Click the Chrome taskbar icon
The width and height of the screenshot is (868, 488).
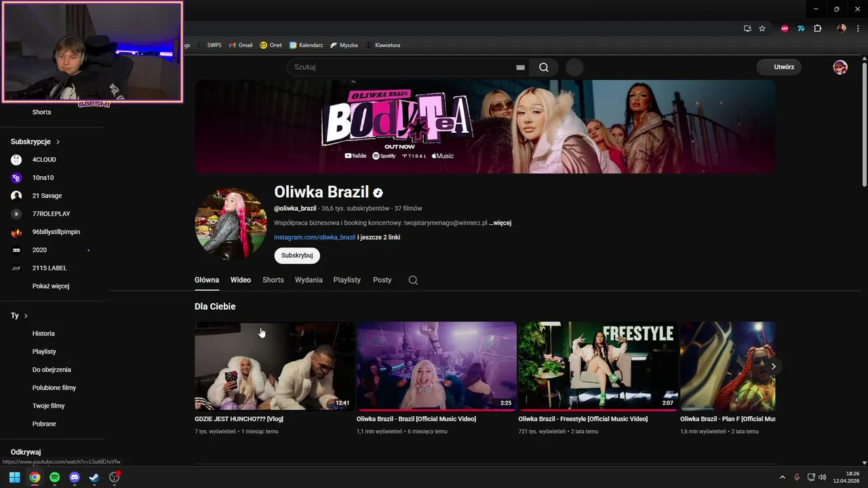35,477
